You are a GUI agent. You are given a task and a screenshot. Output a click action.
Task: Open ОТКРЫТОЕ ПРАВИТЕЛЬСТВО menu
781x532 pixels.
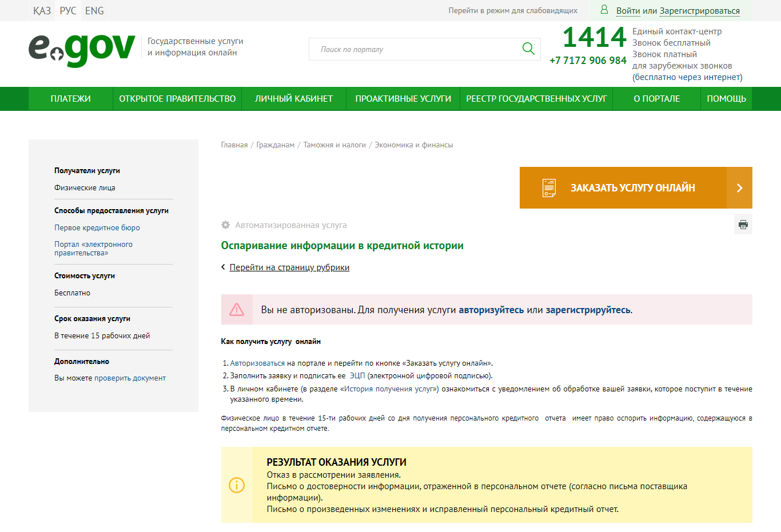coord(177,99)
